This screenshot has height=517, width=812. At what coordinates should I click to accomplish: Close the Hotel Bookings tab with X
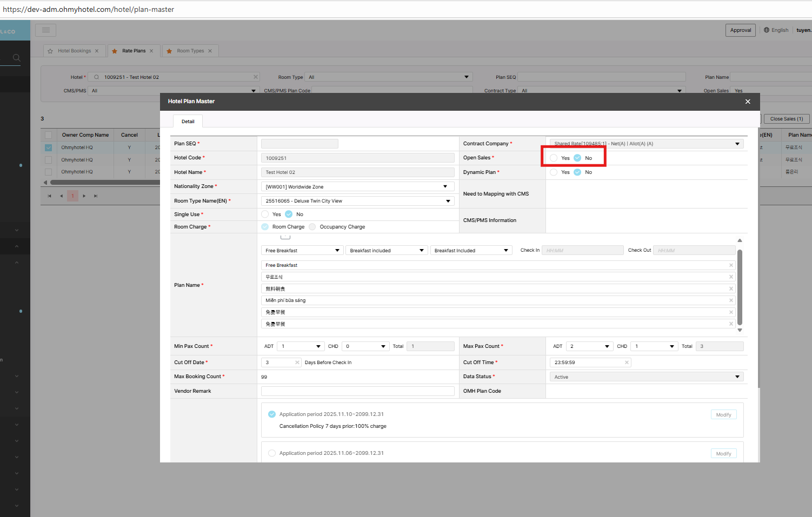coord(97,51)
